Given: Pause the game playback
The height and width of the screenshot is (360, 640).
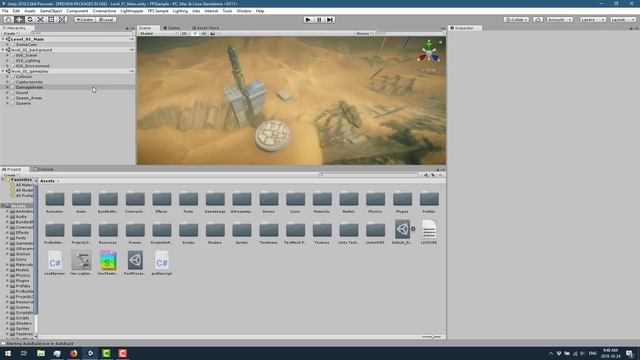Looking at the screenshot, I should click(319, 20).
